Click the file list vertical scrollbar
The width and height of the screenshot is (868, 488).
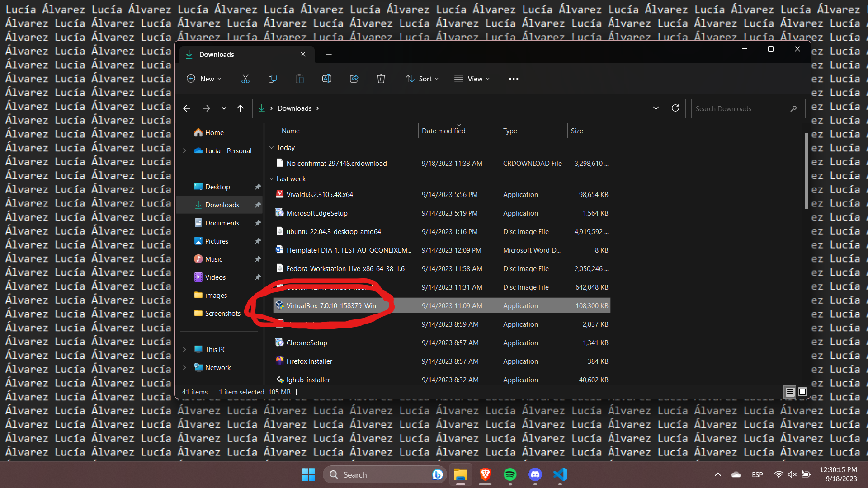coord(806,172)
